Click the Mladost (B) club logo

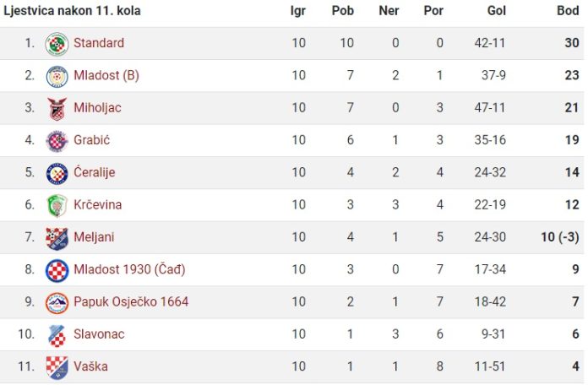pyautogui.click(x=57, y=76)
